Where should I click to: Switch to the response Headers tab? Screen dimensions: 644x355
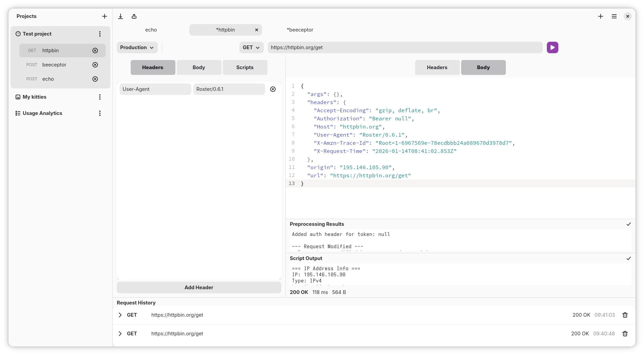coord(437,67)
